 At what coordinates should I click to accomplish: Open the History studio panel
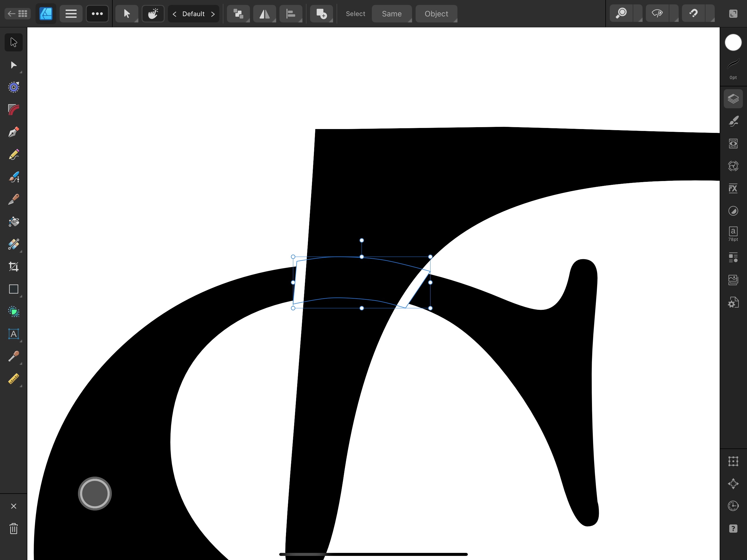coord(733,506)
